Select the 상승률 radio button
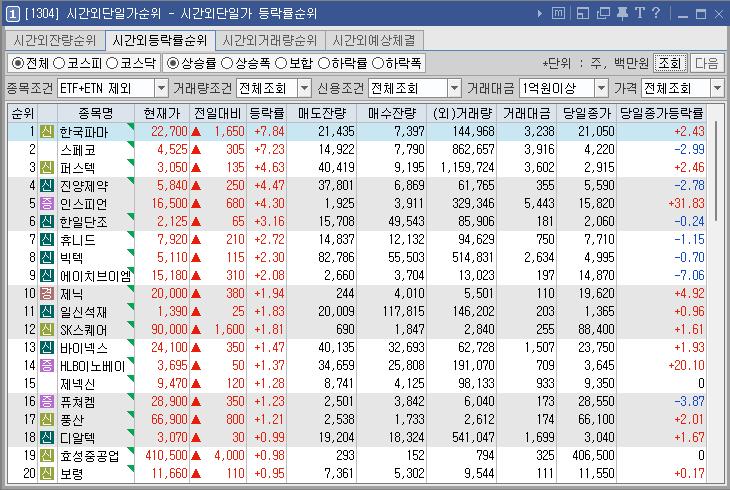The height and width of the screenshot is (490, 730). (x=173, y=63)
